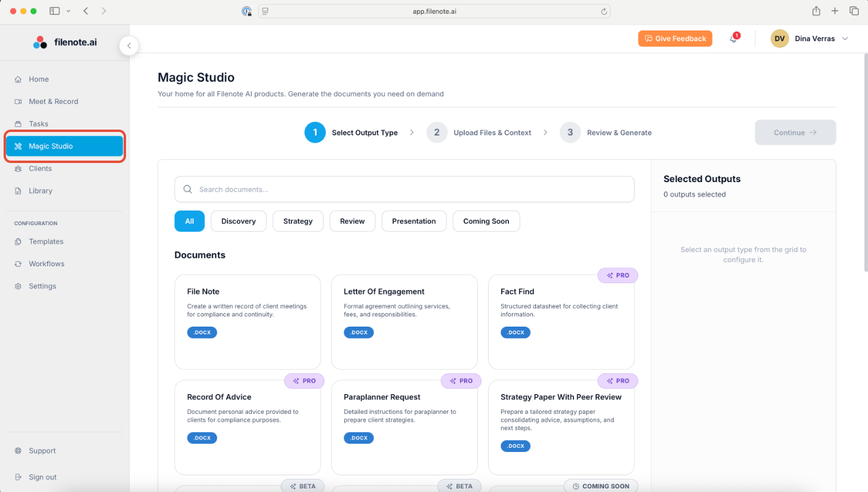Screen dimensions: 868x492
Task: Click the .DOCX tag on File Note
Action: pos(202,333)
